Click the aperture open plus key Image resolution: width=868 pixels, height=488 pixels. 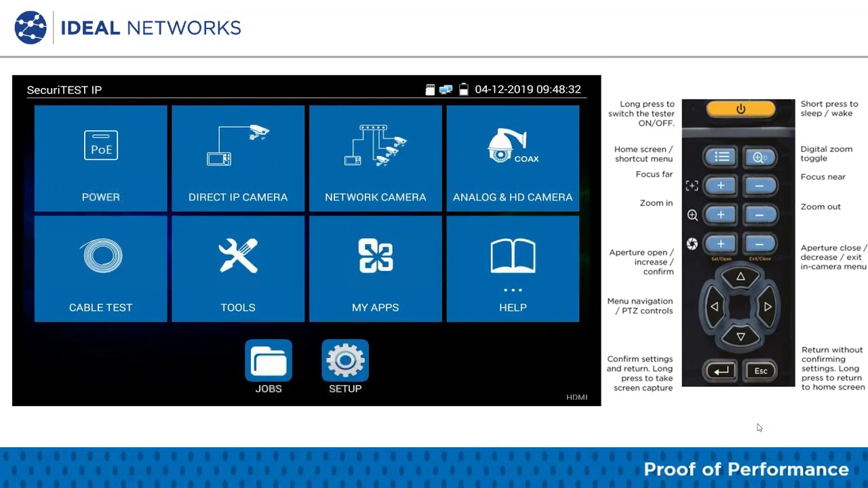tap(721, 244)
